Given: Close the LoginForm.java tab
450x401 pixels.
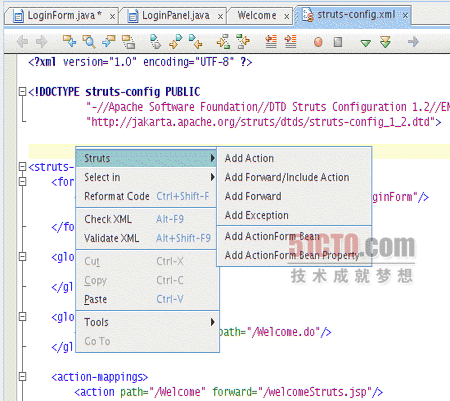Looking at the screenshot, I should click(113, 16).
